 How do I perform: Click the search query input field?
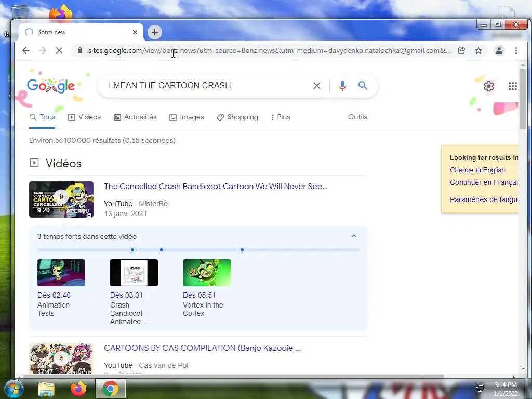[x=207, y=86]
